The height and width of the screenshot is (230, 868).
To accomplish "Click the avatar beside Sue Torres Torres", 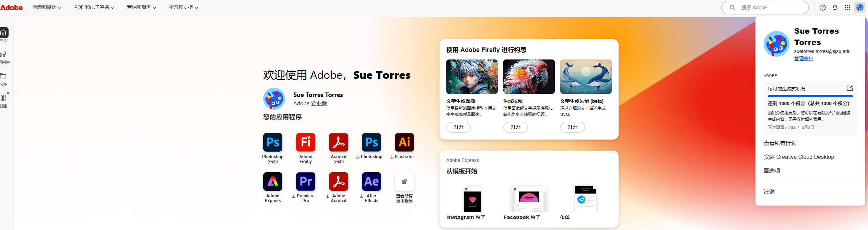I will click(274, 99).
